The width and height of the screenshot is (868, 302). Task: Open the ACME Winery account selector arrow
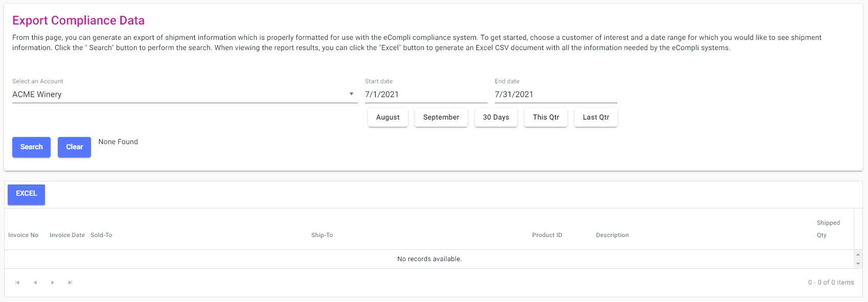[351, 94]
